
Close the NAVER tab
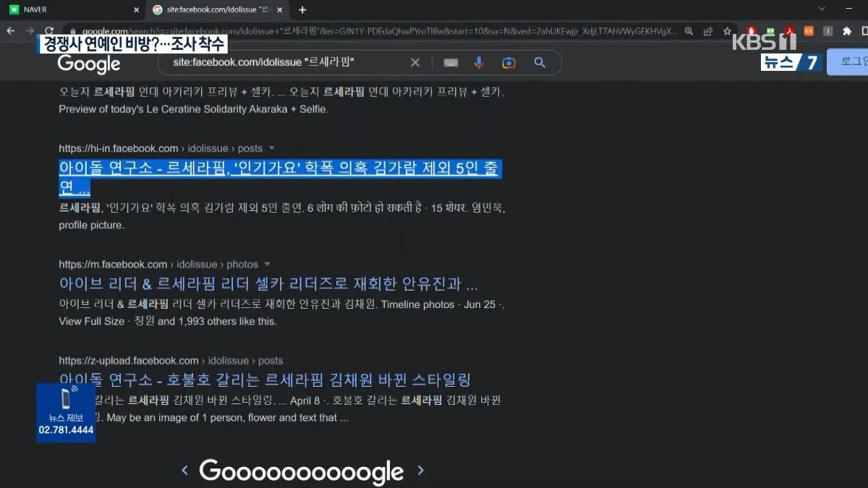coord(136,10)
